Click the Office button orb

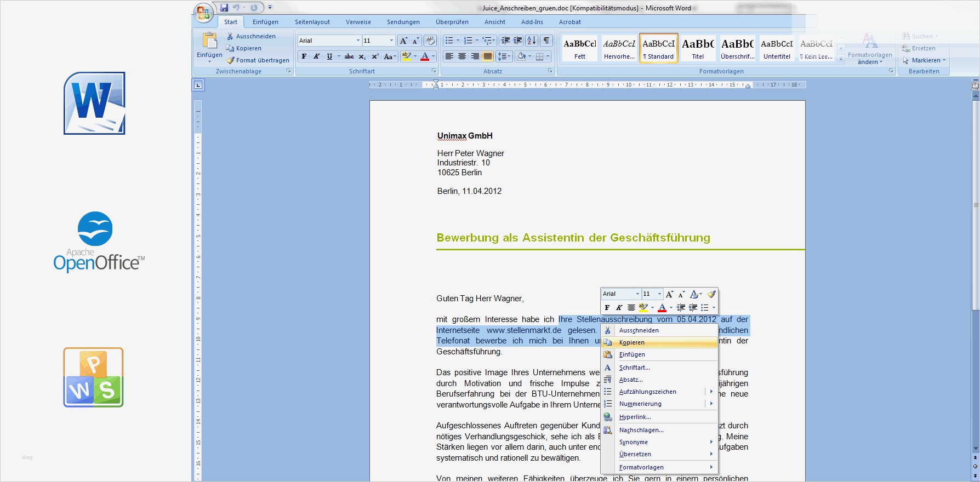point(203,13)
